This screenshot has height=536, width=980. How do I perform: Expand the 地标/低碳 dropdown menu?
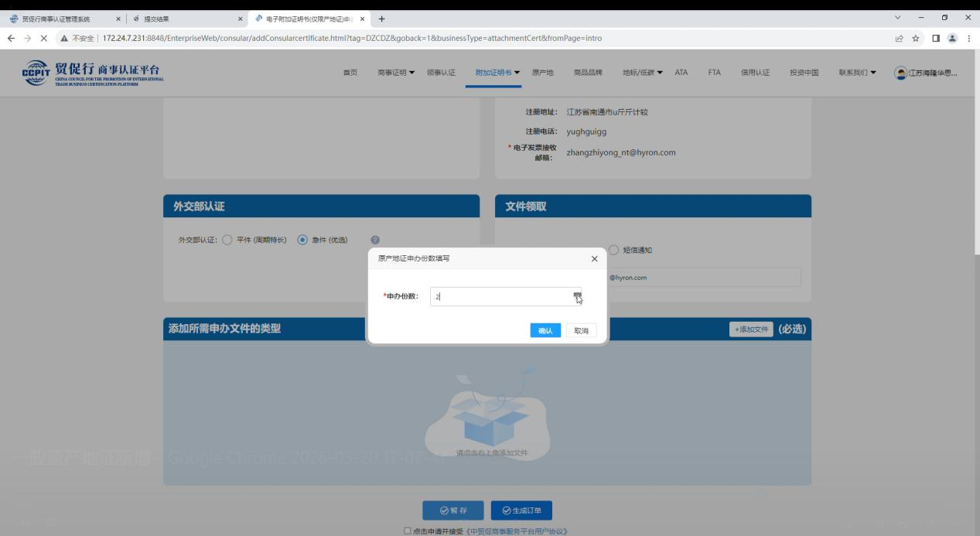(642, 73)
